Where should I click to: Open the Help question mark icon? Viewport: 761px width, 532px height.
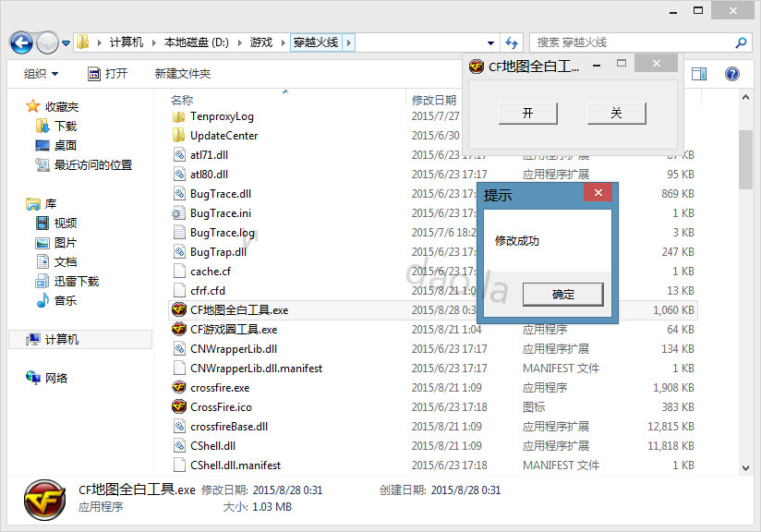point(731,74)
